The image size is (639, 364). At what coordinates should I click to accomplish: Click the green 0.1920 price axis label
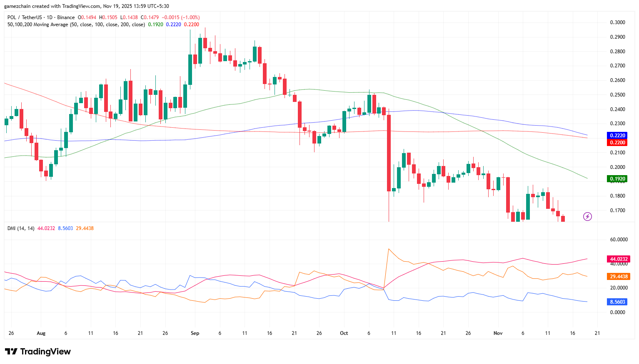point(617,179)
